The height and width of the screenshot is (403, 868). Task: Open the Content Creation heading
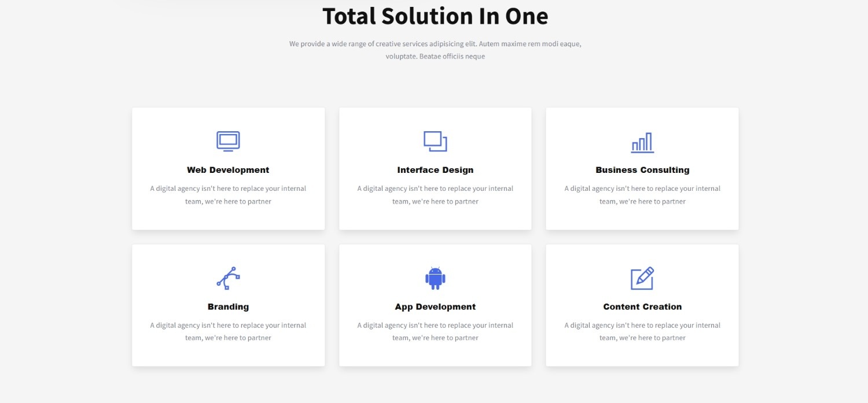[x=642, y=307]
